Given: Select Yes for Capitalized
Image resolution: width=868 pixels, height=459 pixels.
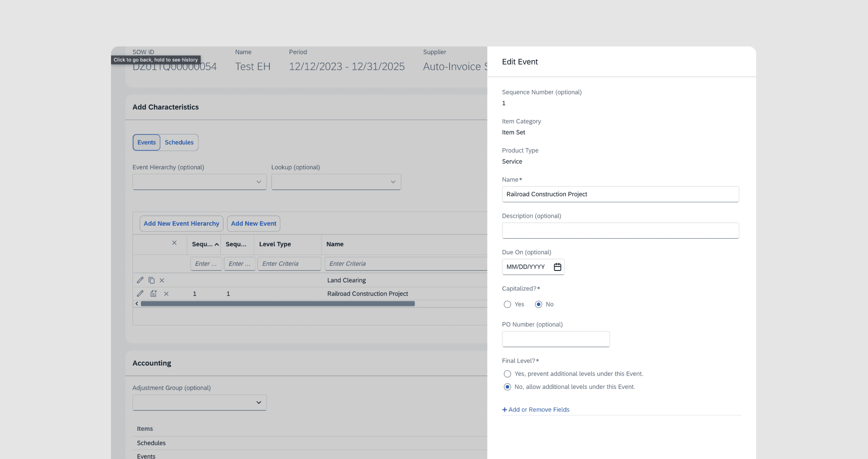Looking at the screenshot, I should 507,304.
